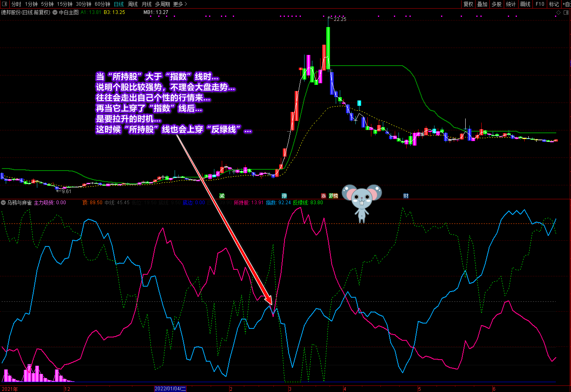Viewport: 571px width, 392px height.
Task: Toggle the right side panel icon
Action: [566, 13]
